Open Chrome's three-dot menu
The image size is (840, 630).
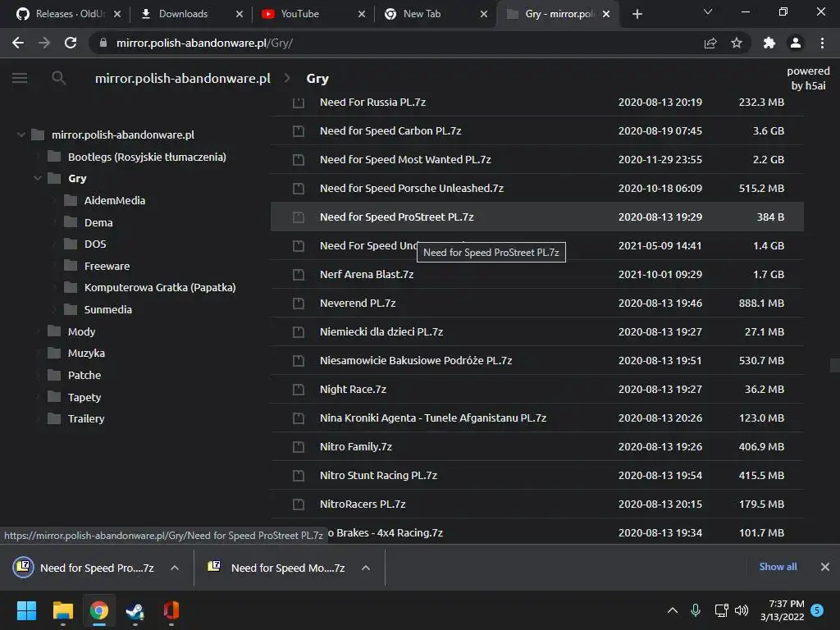(822, 43)
